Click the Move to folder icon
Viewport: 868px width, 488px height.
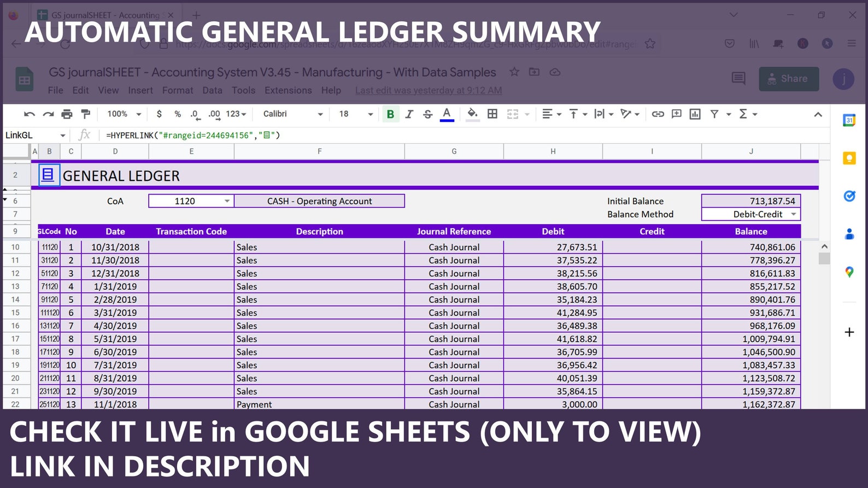535,72
